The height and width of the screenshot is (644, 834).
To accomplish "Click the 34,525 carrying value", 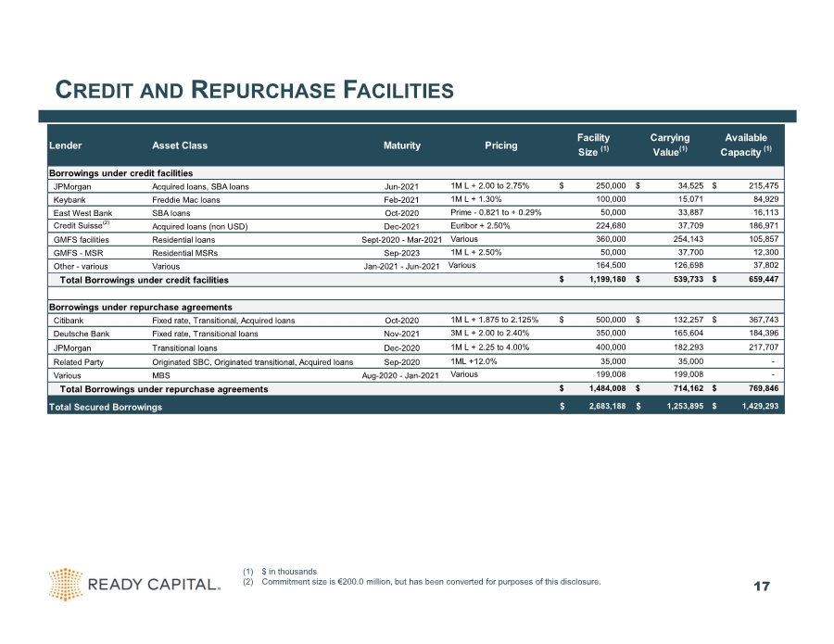I will [x=690, y=186].
